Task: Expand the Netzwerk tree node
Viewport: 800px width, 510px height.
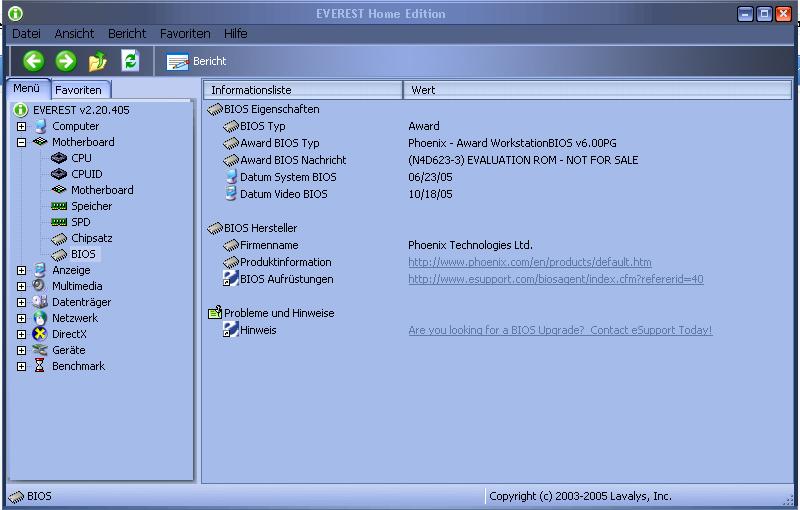Action: (21, 318)
